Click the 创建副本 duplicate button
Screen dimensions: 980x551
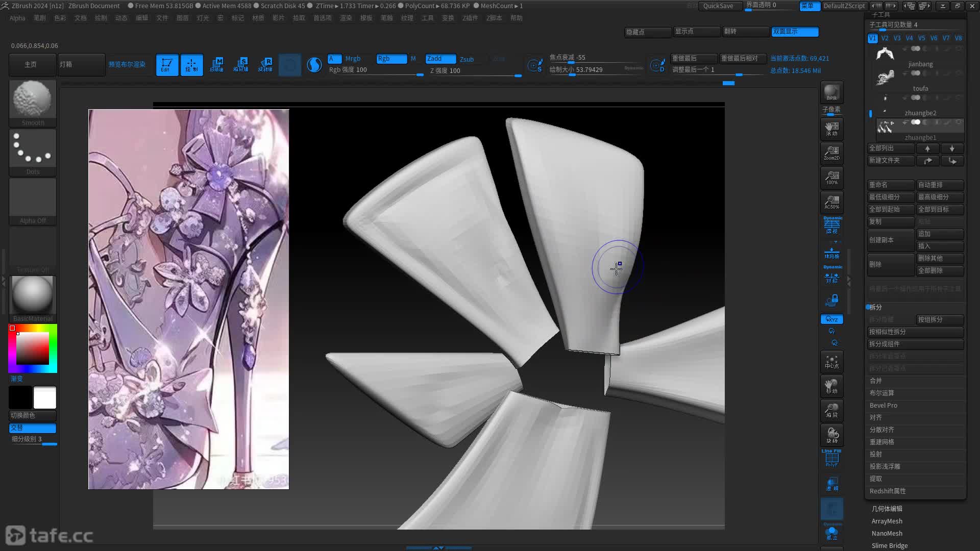[891, 240]
